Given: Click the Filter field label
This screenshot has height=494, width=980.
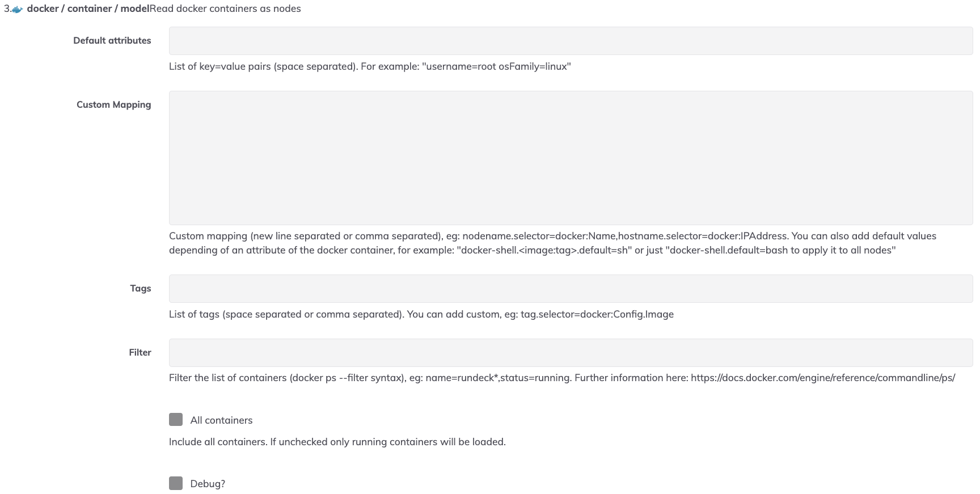Looking at the screenshot, I should [x=140, y=352].
